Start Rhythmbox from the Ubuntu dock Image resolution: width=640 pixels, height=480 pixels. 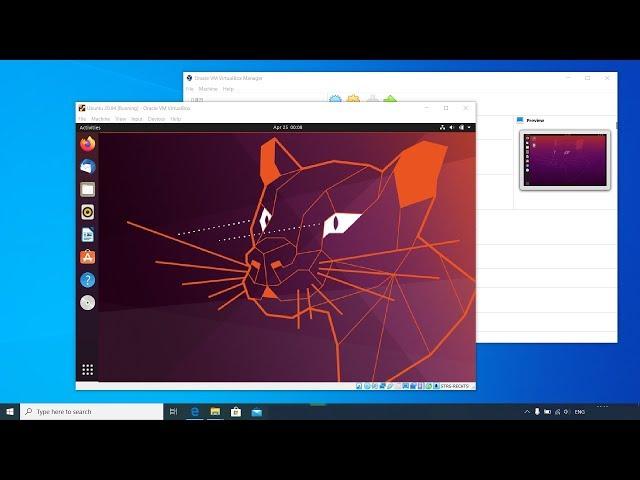[87, 212]
